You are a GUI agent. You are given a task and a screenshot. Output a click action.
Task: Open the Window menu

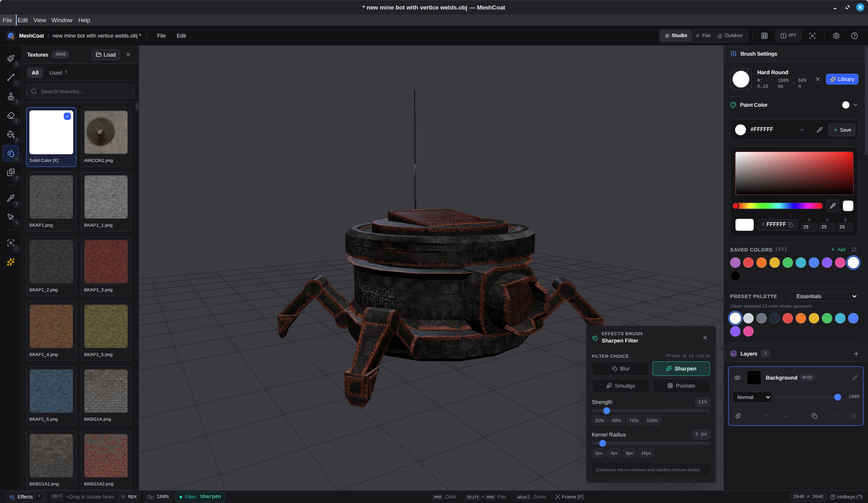tap(62, 20)
